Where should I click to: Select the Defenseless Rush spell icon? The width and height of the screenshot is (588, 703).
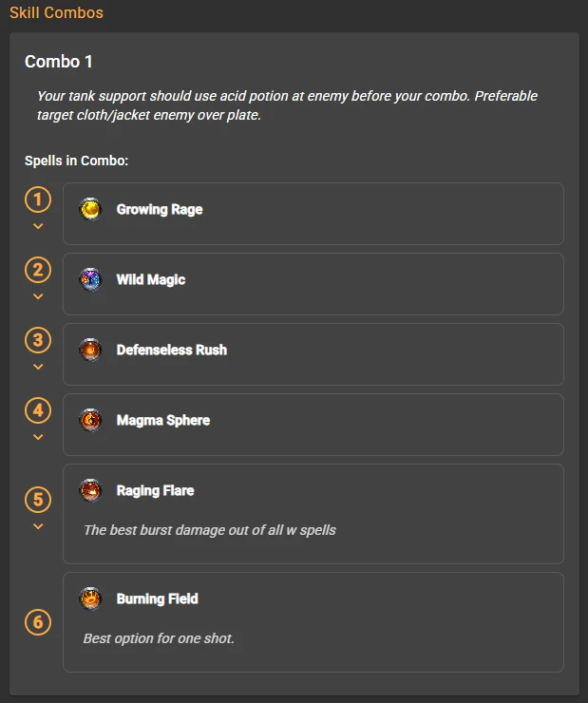90,351
